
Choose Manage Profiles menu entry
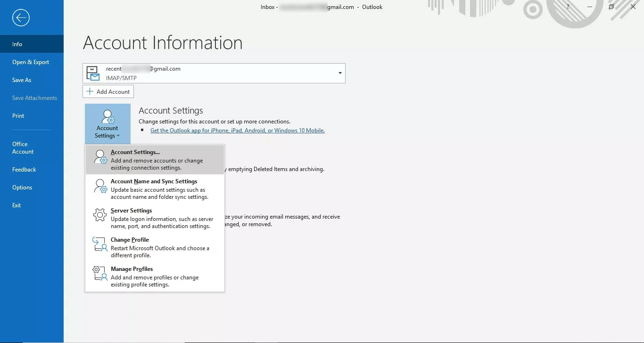pos(155,277)
